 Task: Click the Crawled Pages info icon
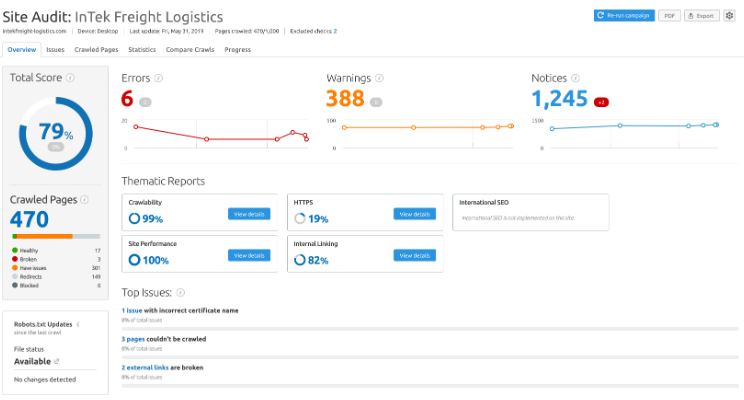(x=84, y=200)
